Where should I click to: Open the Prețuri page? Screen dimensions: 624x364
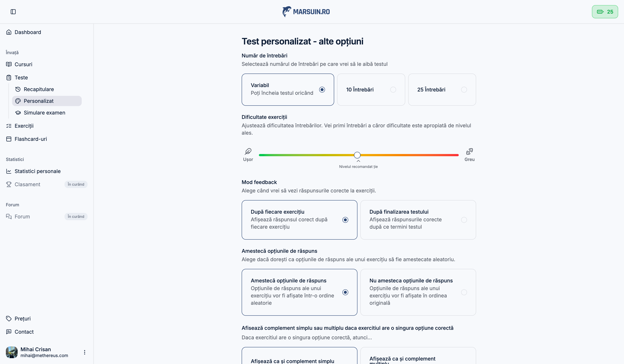point(22,318)
